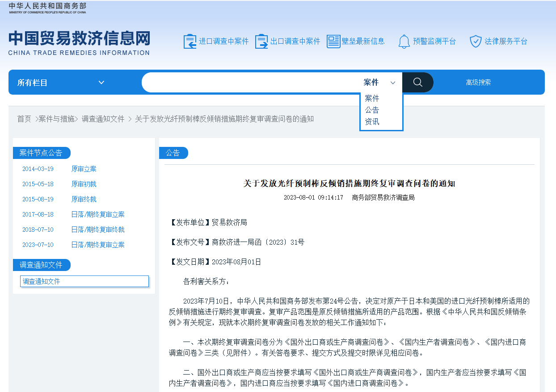
Task: Select the 公告 content tab
Action: pyautogui.click(x=173, y=153)
